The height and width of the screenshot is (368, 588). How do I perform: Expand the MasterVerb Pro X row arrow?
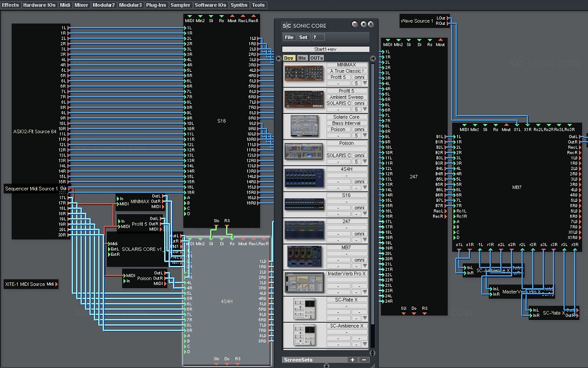pos(364,292)
